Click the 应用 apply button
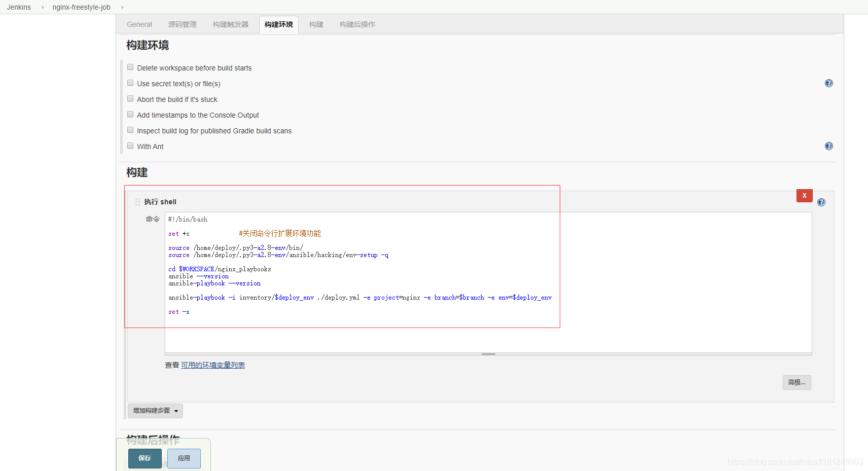Screen dimensions: 868x471 pyautogui.click(x=184, y=458)
